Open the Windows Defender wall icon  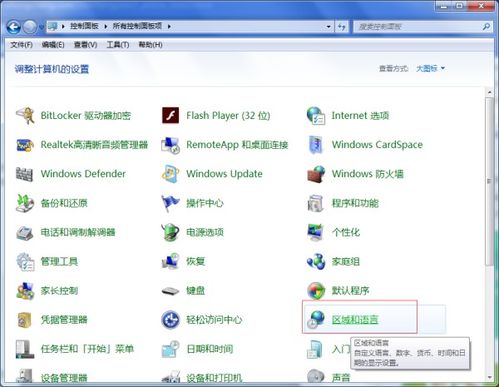point(25,174)
